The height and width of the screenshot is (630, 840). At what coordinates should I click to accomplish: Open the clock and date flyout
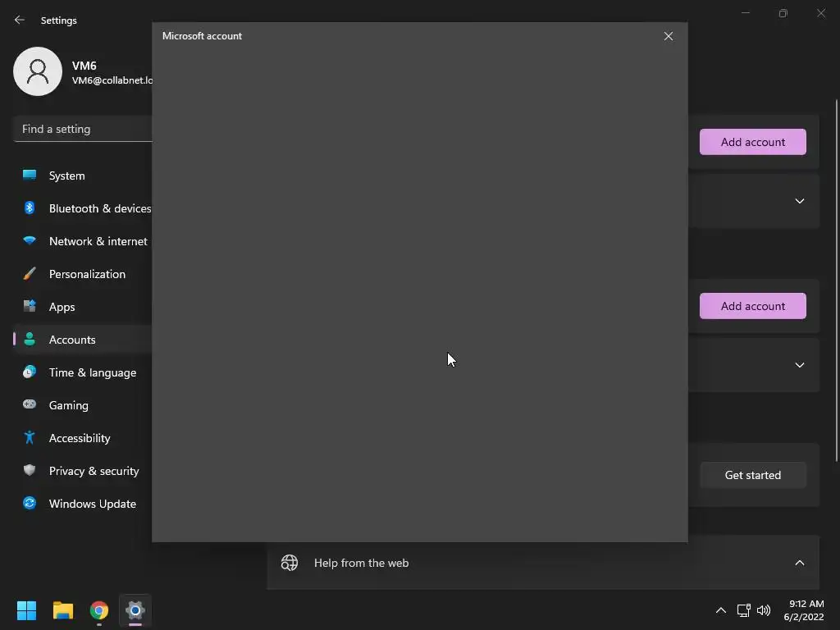coord(804,610)
